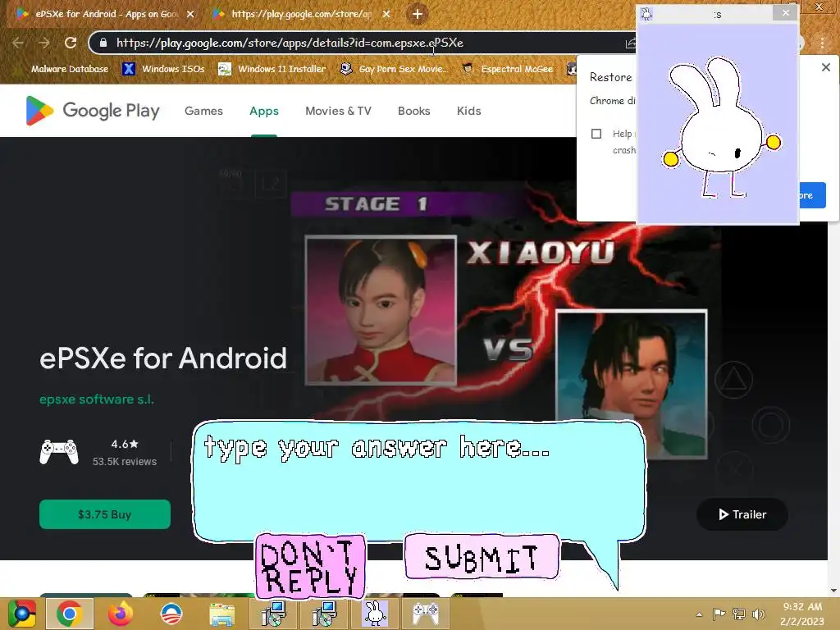The image size is (840, 630).
Task: Click the 'epsxe software s.l.' developer link
Action: click(x=97, y=399)
